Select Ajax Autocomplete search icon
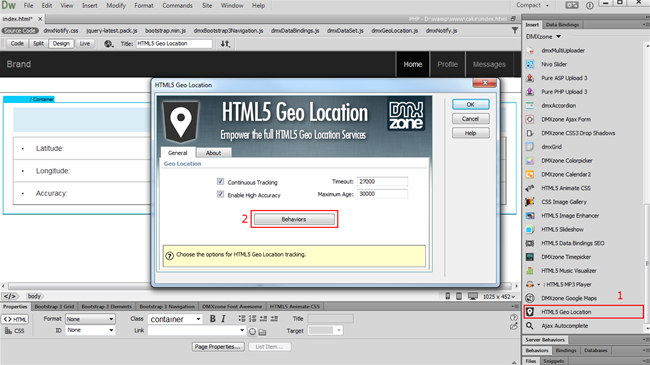 tap(530, 326)
